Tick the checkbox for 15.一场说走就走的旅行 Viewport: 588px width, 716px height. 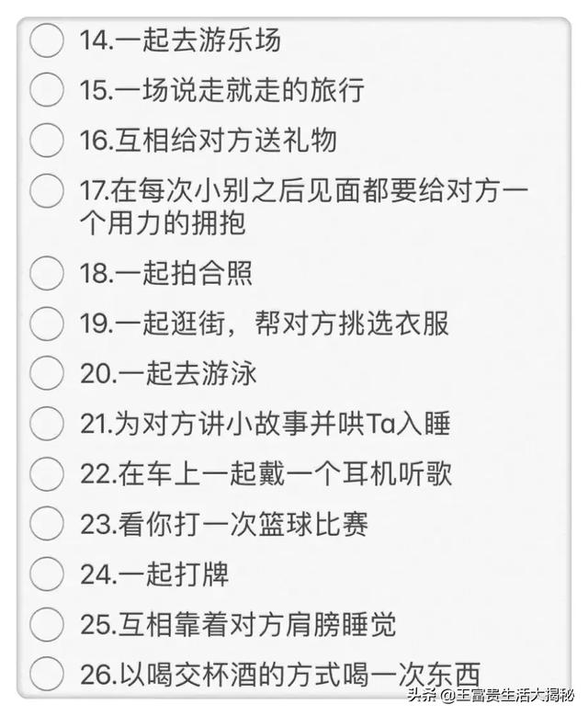pos(46,90)
